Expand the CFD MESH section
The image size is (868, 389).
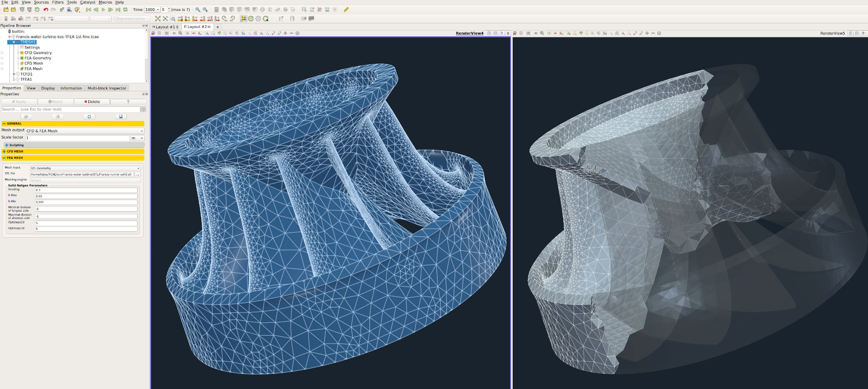pos(4,152)
